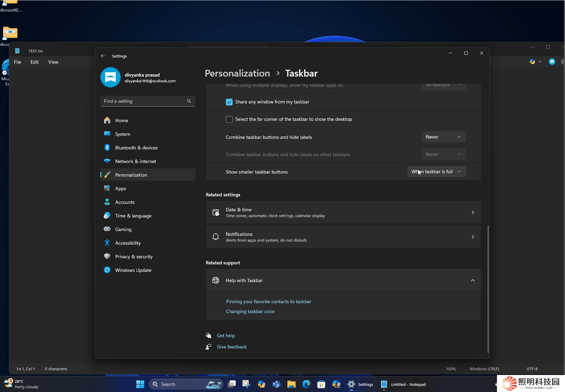Viewport: 565px width, 392px height.
Task: Open Bluetooth & devices settings
Action: (136, 148)
